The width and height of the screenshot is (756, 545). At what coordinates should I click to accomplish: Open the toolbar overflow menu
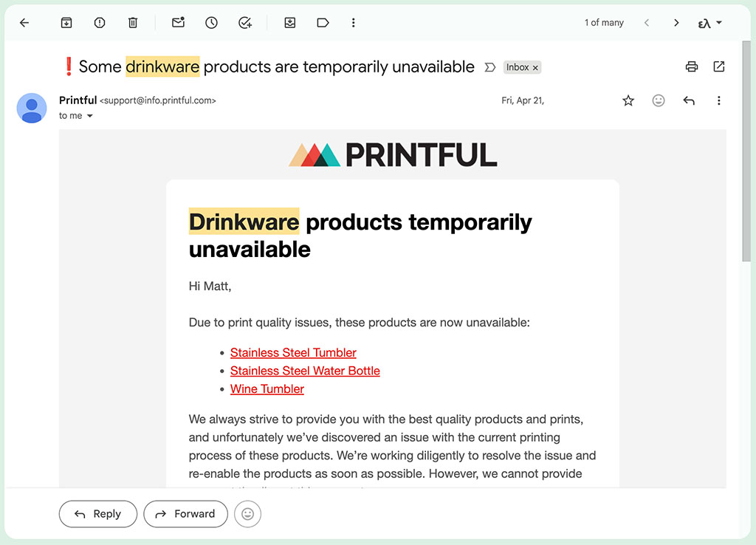(353, 22)
